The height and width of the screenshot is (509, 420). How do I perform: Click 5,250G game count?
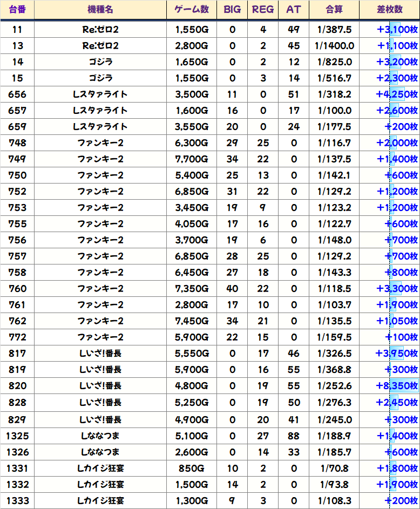click(x=192, y=403)
